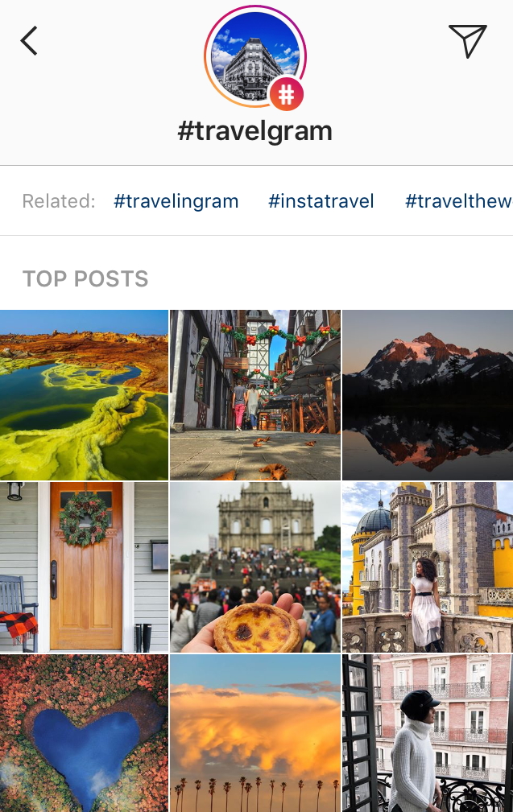Image resolution: width=513 pixels, height=812 pixels.
Task: Open related hashtag #instatravel
Action: click(321, 201)
